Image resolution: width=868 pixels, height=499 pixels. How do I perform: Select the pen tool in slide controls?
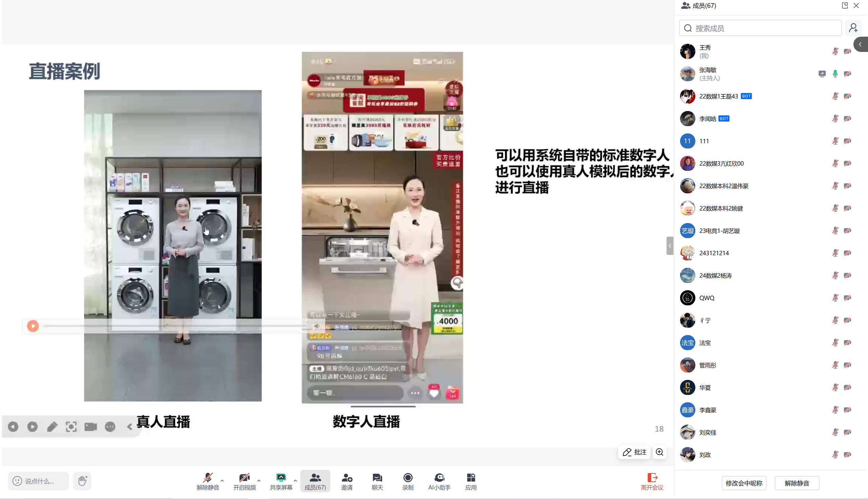point(52,427)
